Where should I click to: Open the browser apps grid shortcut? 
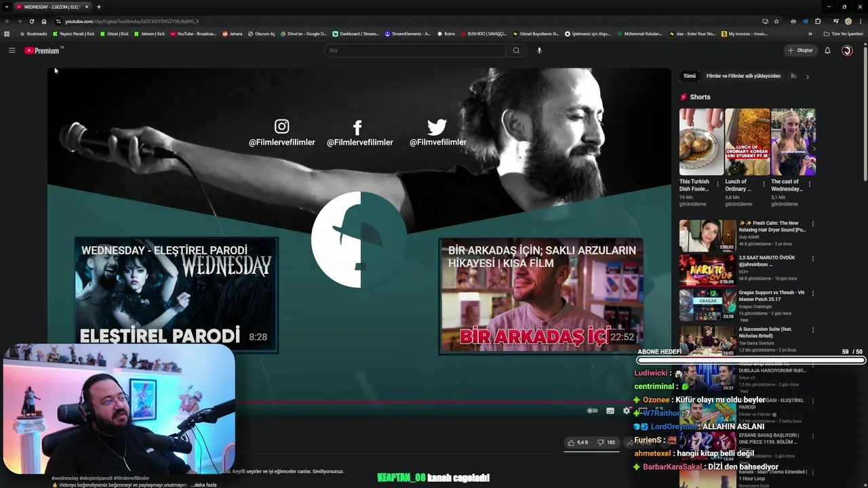[x=7, y=34]
